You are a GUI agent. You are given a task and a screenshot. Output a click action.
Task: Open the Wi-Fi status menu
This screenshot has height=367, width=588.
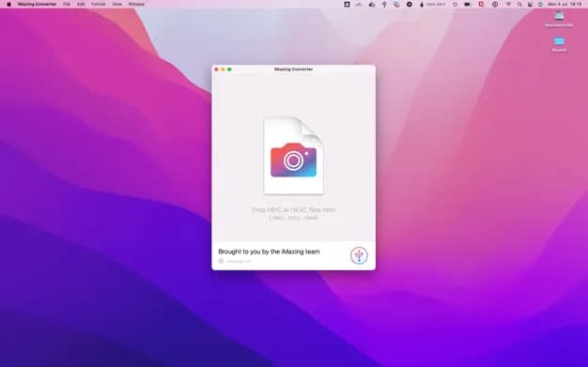coord(508,4)
